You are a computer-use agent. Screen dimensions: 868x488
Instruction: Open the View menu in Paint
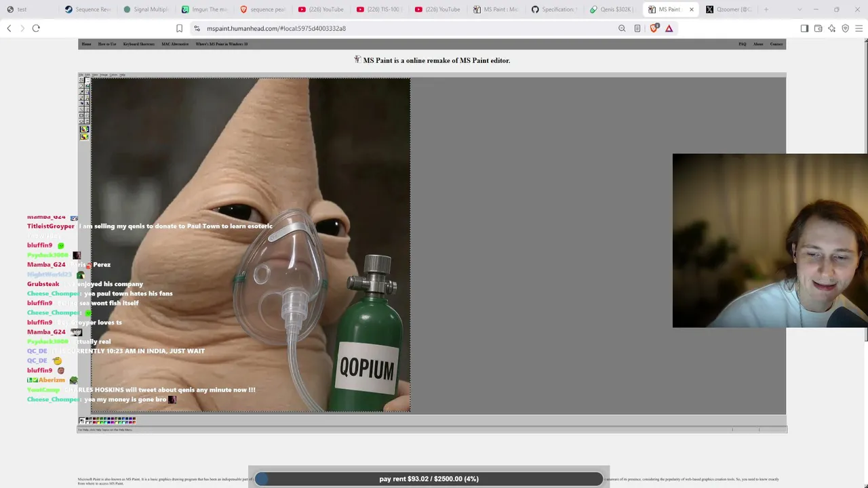click(x=95, y=75)
